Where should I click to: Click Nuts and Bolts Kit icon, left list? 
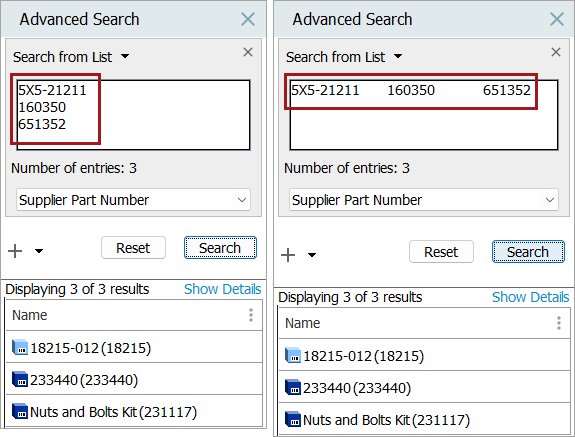20,411
